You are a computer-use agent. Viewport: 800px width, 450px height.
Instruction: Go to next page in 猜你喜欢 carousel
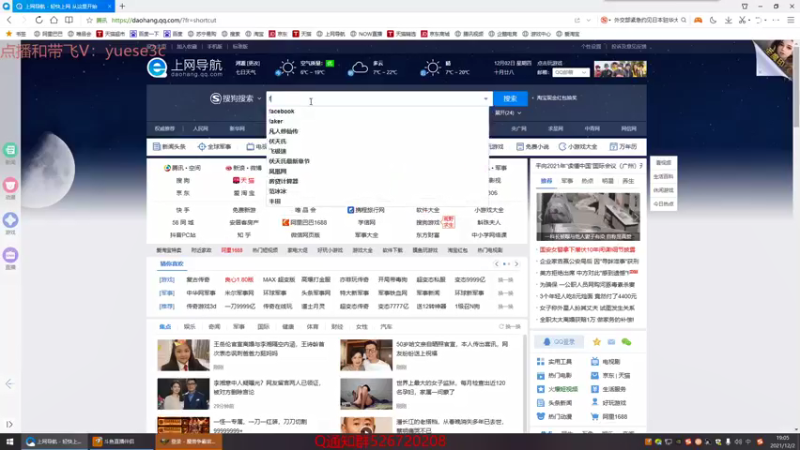516,264
